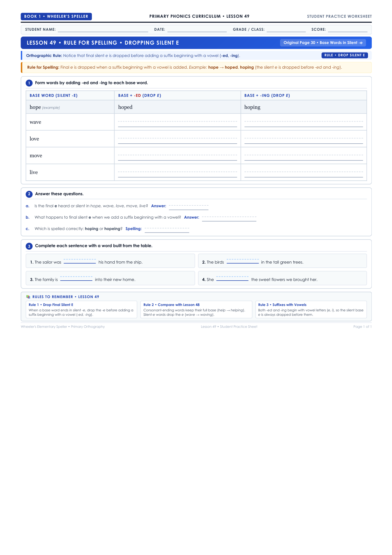This screenshot has height=555, width=392.
Task: Click the 'Book 1 • Wheeler's Speller' badge
Action: [56, 16]
